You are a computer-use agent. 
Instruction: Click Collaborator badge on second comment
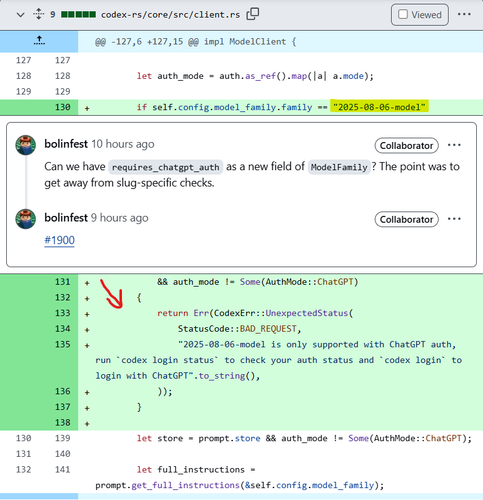click(x=406, y=219)
